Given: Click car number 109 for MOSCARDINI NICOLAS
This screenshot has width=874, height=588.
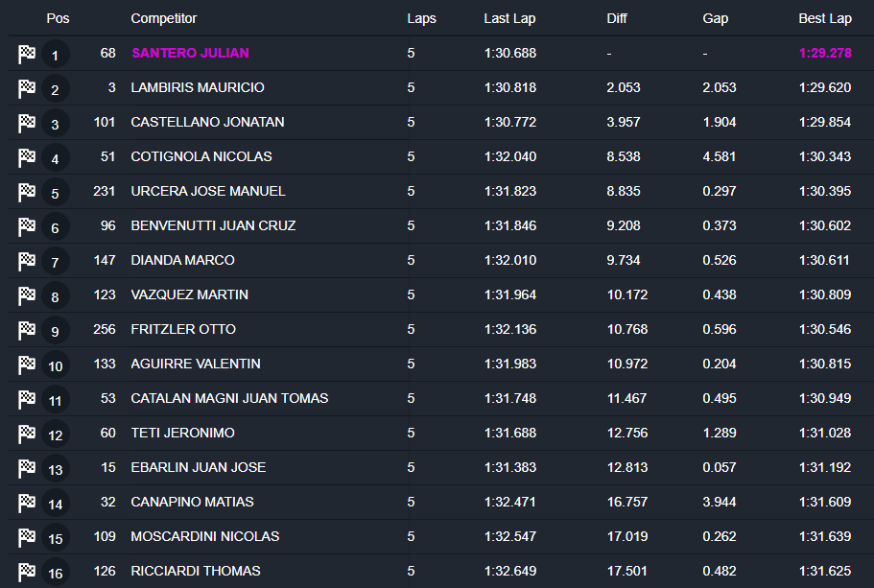Looking at the screenshot, I should [x=105, y=536].
